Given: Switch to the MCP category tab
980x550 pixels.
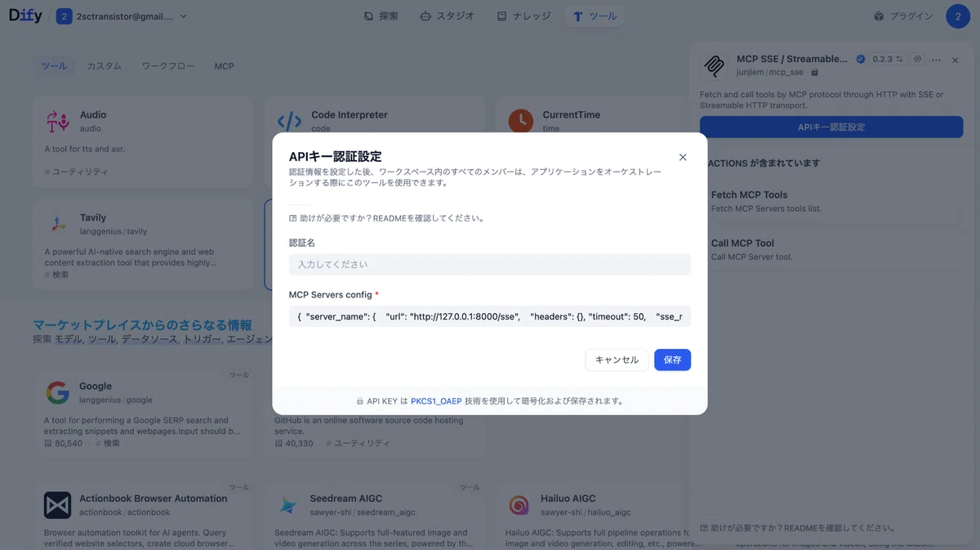Looking at the screenshot, I should tap(224, 66).
